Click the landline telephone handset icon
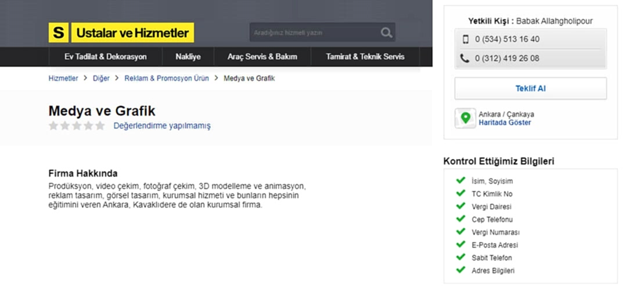Screen dimensions: 644x290 coord(465,58)
